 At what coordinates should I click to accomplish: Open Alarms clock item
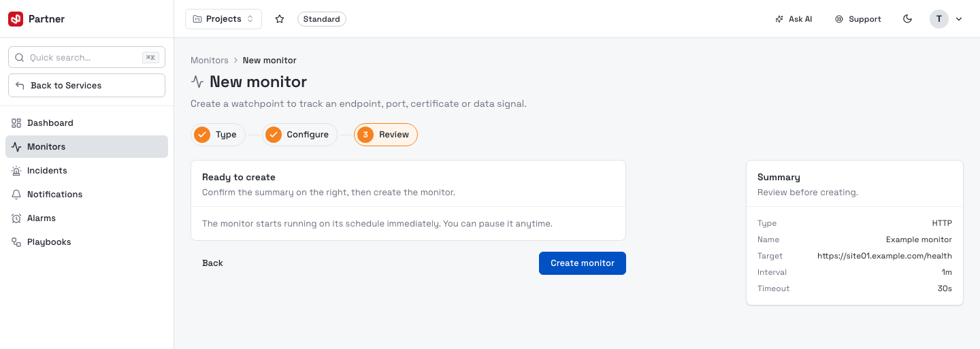point(86,218)
